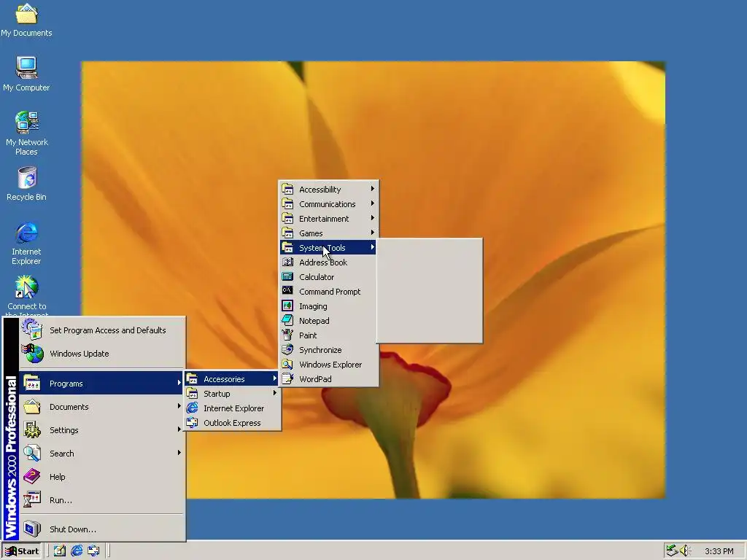The width and height of the screenshot is (747, 560).
Task: Click the arrow beside Communications
Action: coord(373,203)
